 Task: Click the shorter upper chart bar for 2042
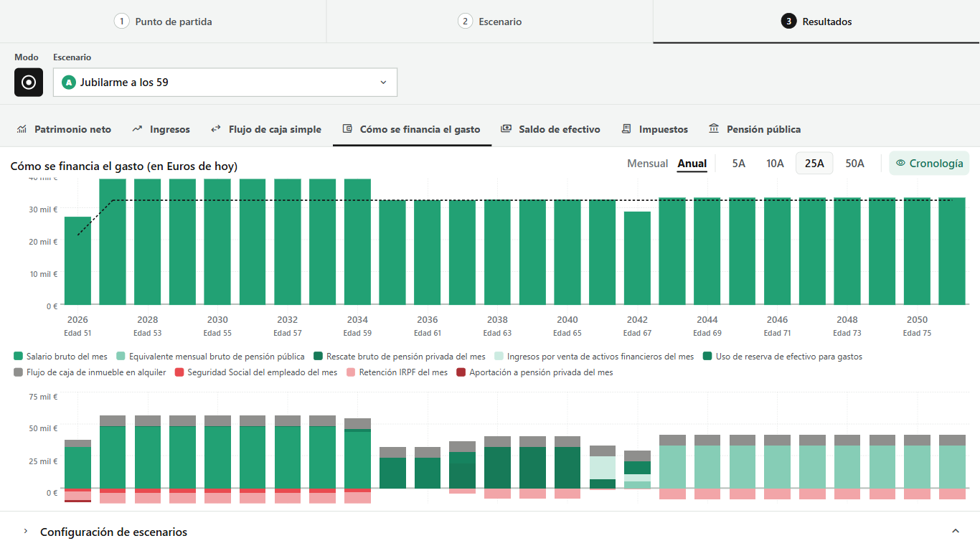(637, 258)
